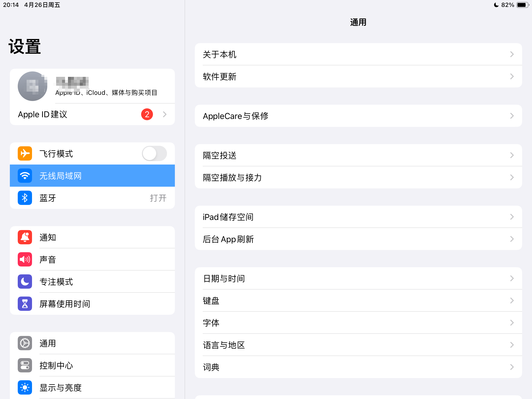Open chevron on 关于本机 row

click(512, 54)
